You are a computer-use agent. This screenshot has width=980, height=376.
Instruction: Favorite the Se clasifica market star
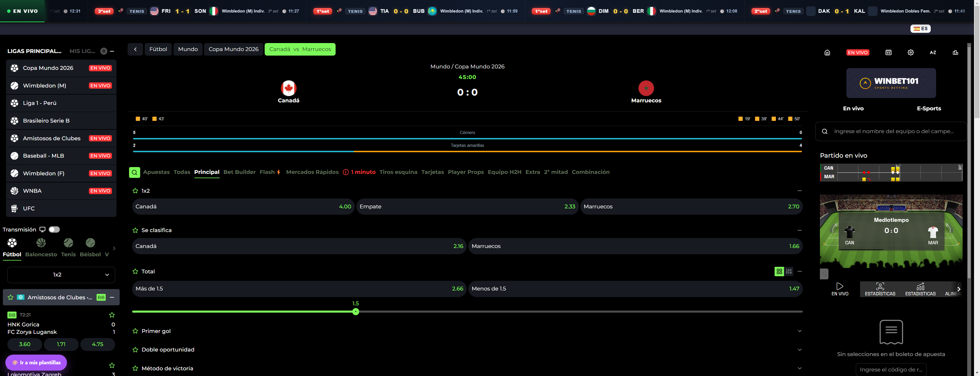135,230
